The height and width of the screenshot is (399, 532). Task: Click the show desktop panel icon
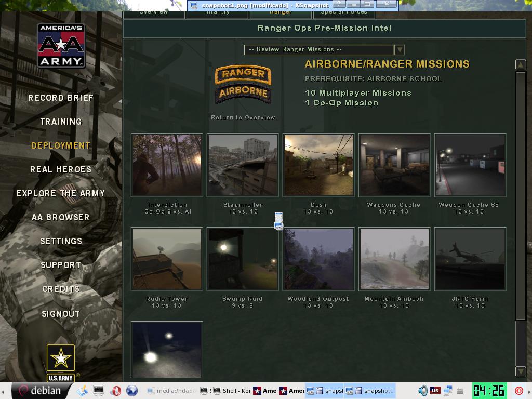coord(82,391)
